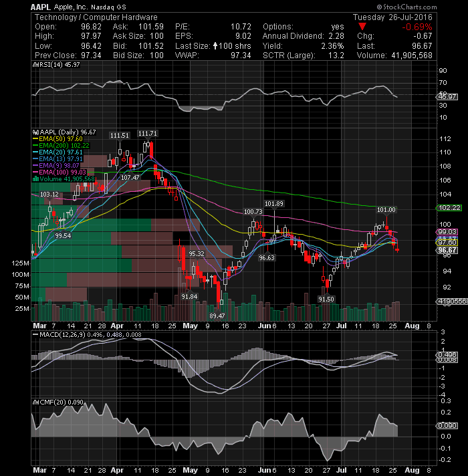Click the green EMA(200) legend color dash
The height and width of the screenshot is (476, 468).
35,146
